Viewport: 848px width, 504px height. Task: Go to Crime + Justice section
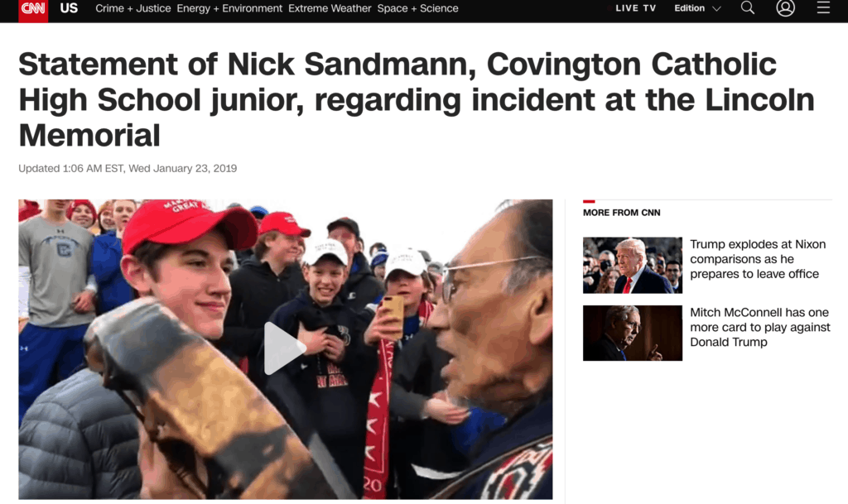(133, 8)
